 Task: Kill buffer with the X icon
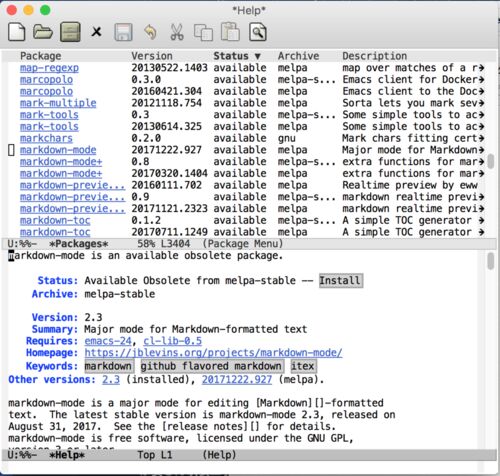(x=96, y=32)
